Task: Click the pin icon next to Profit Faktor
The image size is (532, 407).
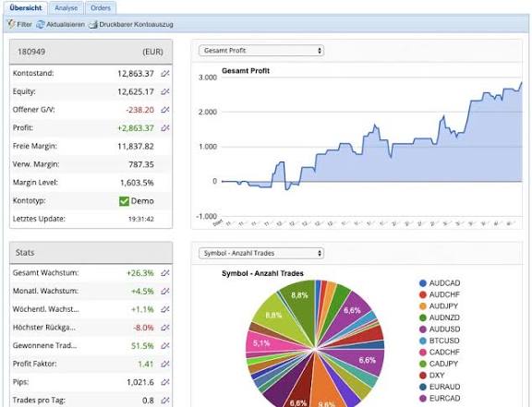Action: [x=165, y=364]
